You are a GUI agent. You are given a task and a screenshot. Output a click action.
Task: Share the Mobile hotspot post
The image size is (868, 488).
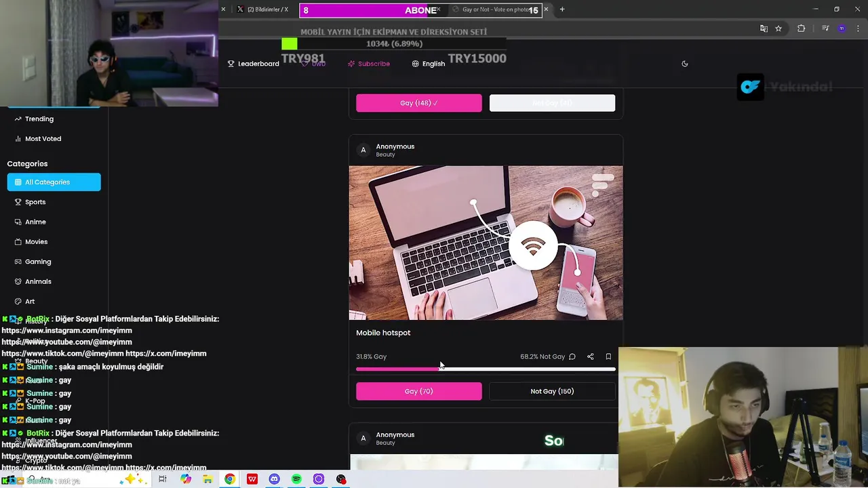pos(590,357)
